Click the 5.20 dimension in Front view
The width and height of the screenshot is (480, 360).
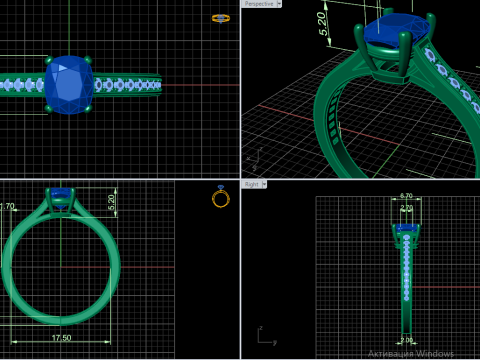[111, 202]
